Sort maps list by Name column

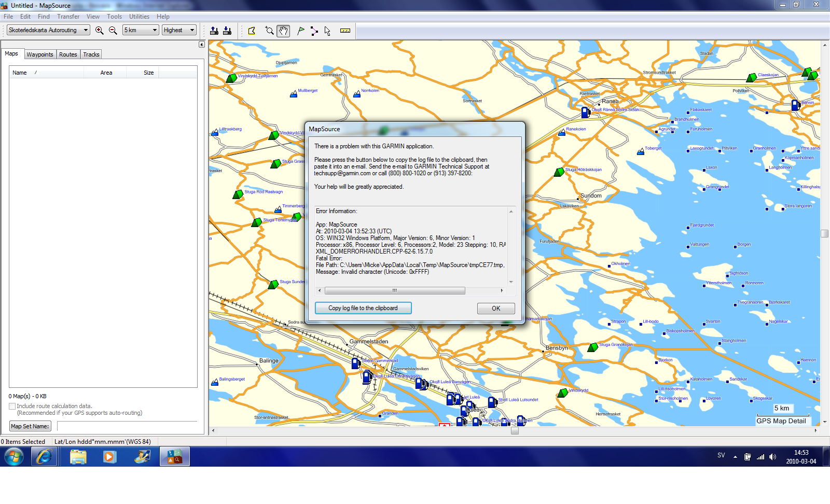(47, 73)
